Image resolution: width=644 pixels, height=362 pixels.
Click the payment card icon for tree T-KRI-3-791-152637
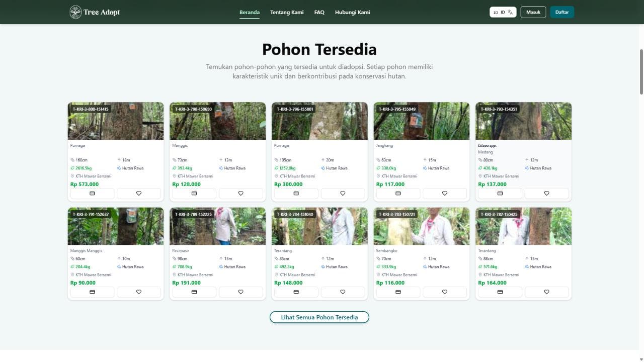92,292
